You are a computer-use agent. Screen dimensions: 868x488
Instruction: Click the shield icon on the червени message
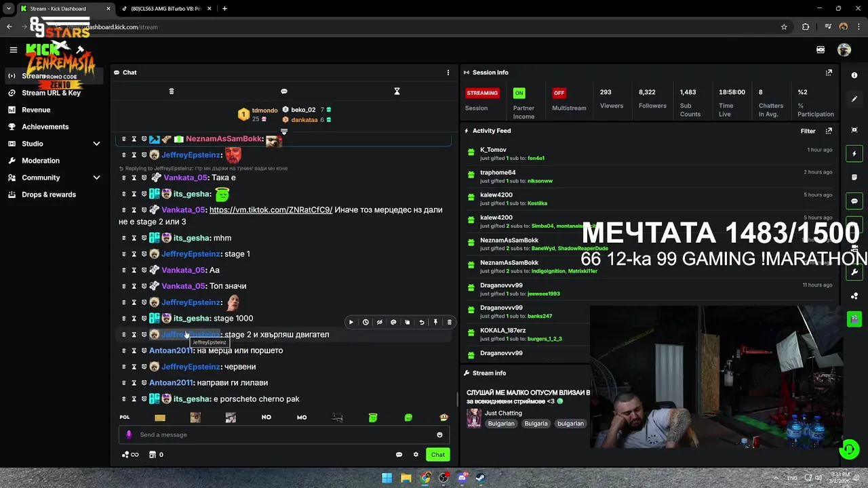click(144, 367)
